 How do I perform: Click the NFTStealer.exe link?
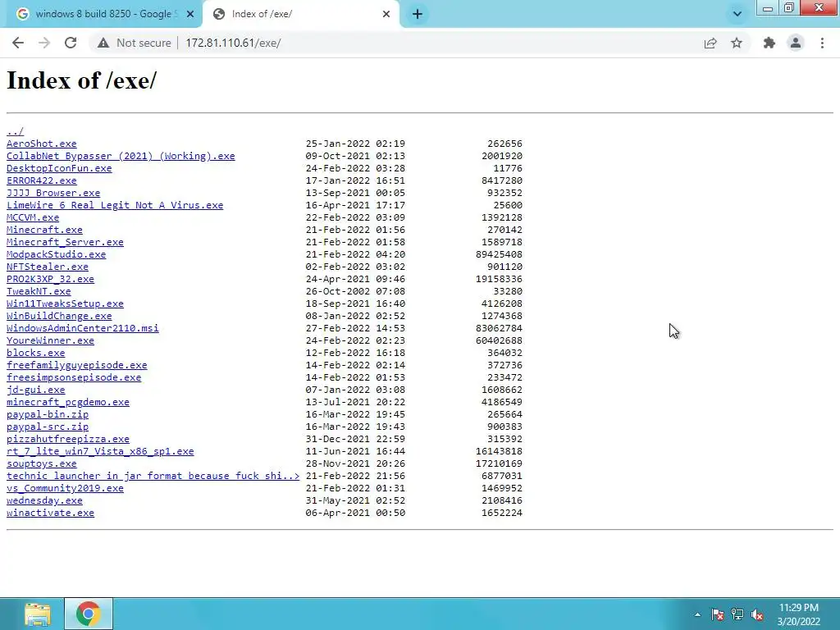pos(47,267)
